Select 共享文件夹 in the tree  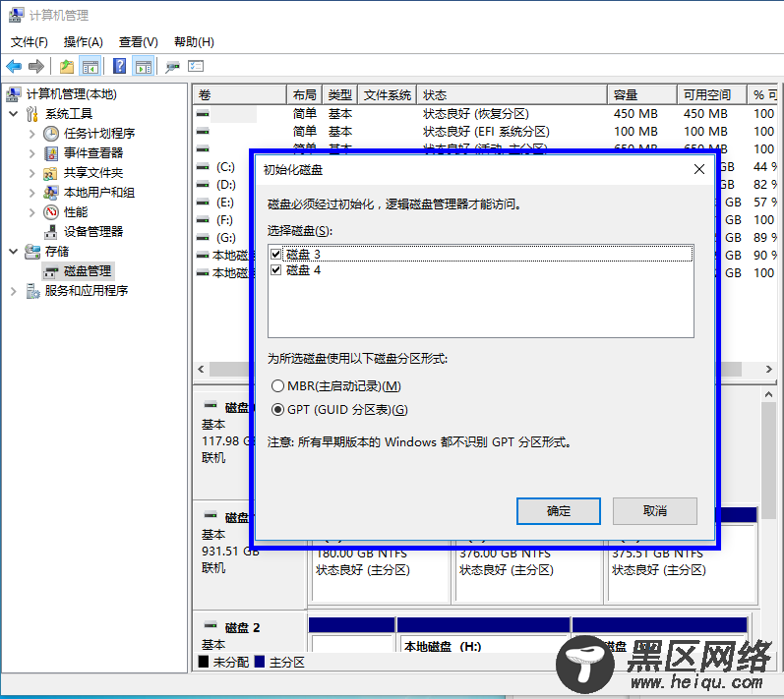pyautogui.click(x=93, y=173)
